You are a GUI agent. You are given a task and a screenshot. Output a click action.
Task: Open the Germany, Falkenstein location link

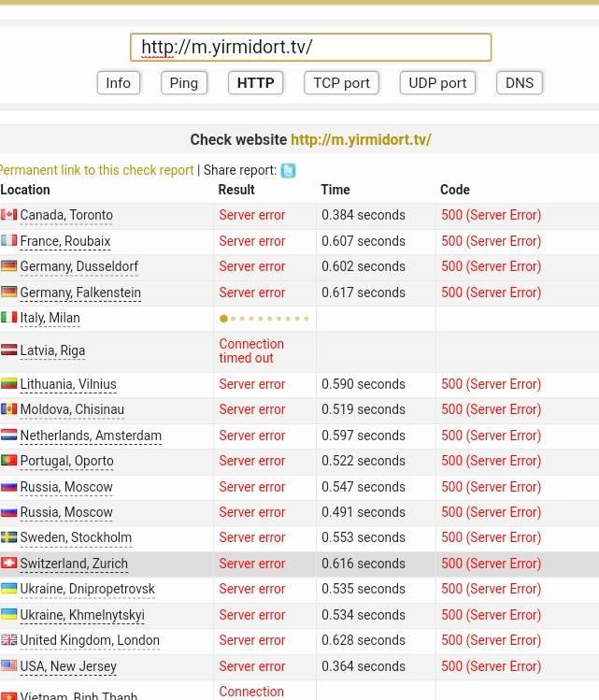click(80, 293)
